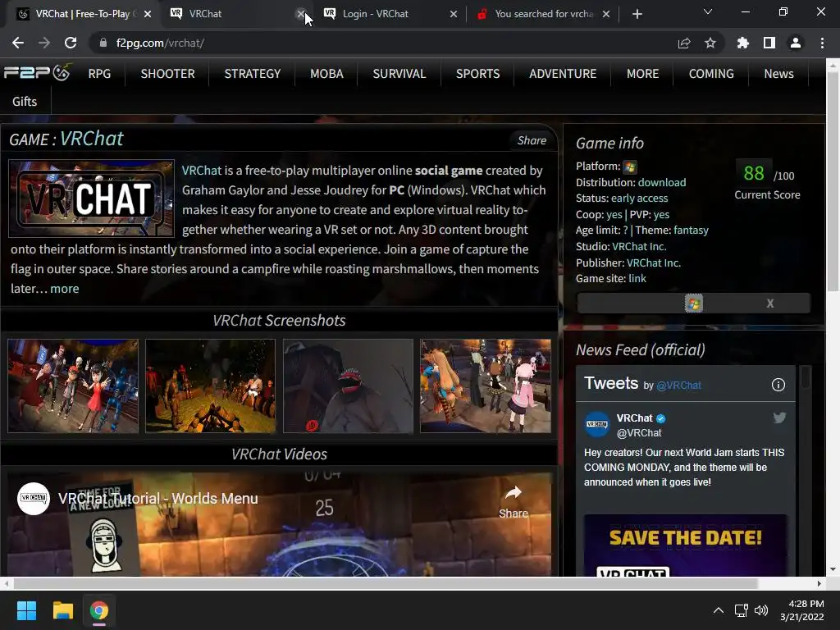Click the Twitter bird icon on the tweet
This screenshot has height=630, width=840.
pyautogui.click(x=779, y=418)
